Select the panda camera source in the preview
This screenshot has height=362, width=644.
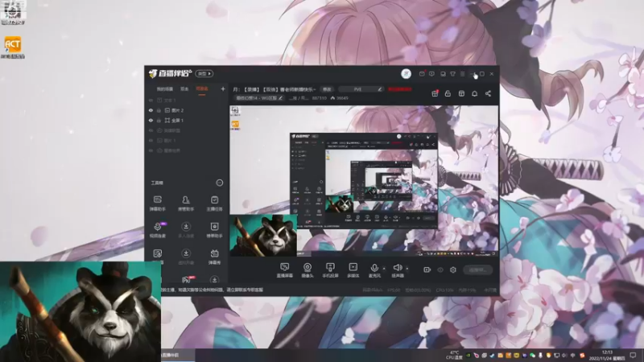263,236
